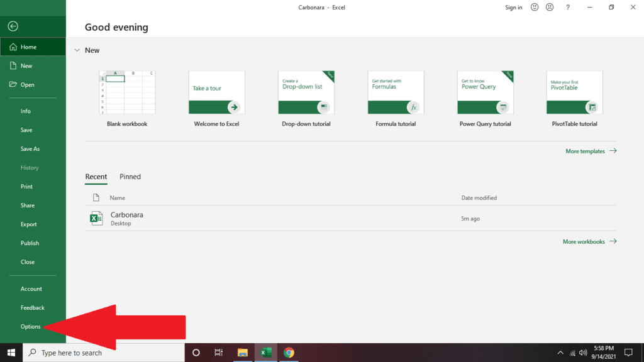The image size is (644, 362).
Task: Click Sign in at the top
Action: tap(513, 8)
